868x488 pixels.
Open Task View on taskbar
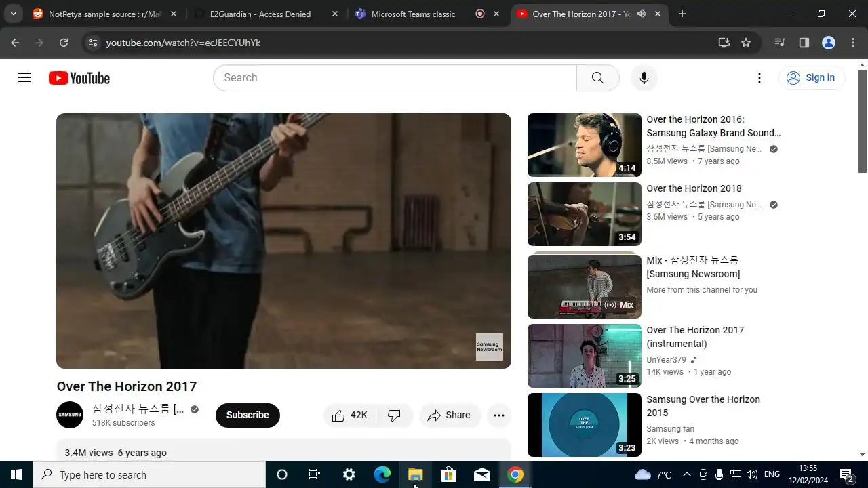pyautogui.click(x=315, y=475)
